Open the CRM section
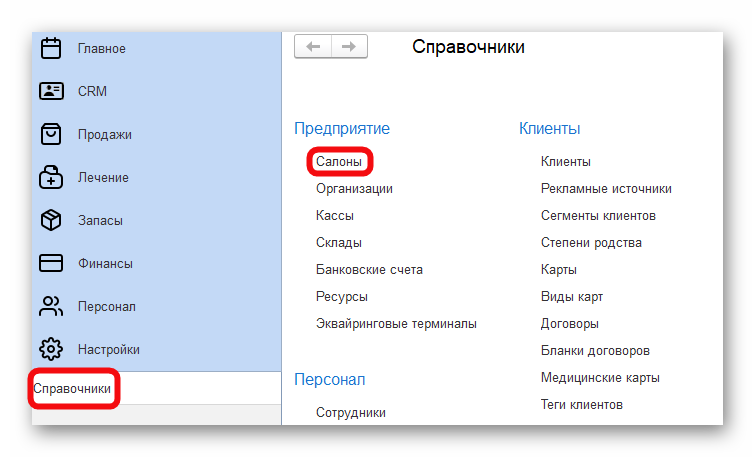The width and height of the screenshot is (755, 457). (x=92, y=91)
